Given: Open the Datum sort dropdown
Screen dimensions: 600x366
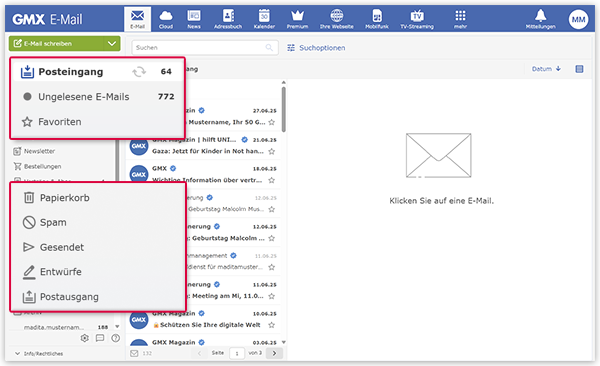Looking at the screenshot, I should click(x=546, y=69).
